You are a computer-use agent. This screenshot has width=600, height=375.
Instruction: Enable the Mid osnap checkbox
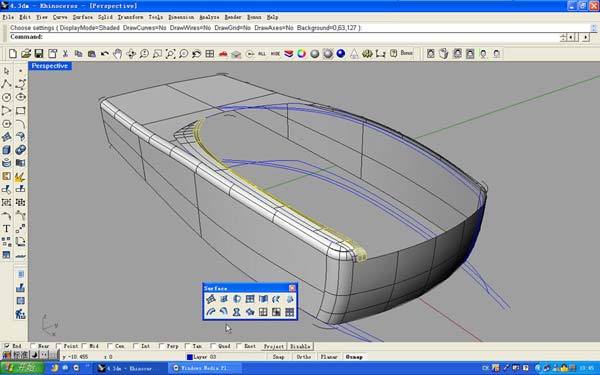point(84,346)
